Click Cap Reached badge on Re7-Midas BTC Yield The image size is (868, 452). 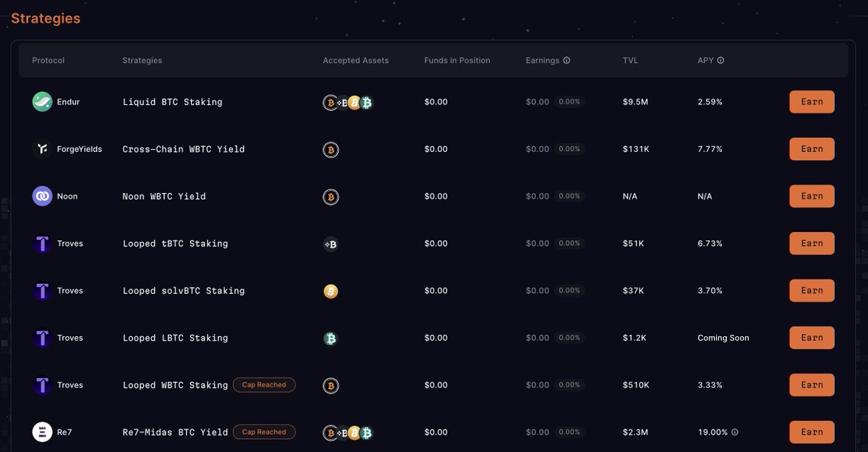(x=264, y=432)
